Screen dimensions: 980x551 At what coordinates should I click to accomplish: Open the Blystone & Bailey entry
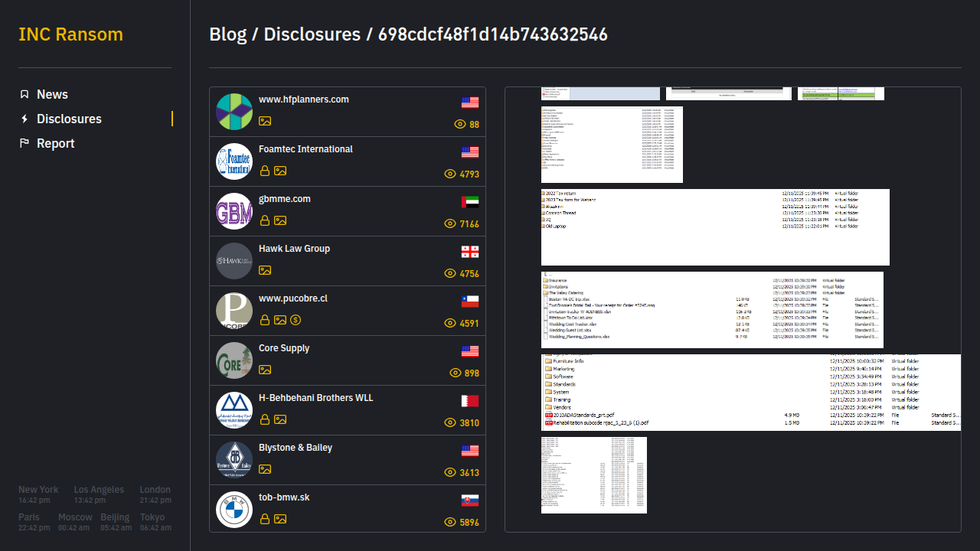[295, 448]
